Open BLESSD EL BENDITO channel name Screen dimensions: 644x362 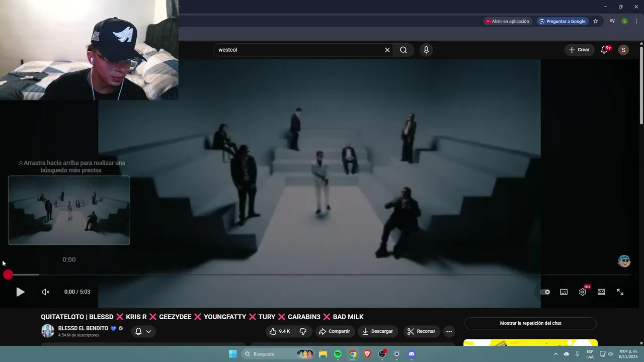click(83, 328)
